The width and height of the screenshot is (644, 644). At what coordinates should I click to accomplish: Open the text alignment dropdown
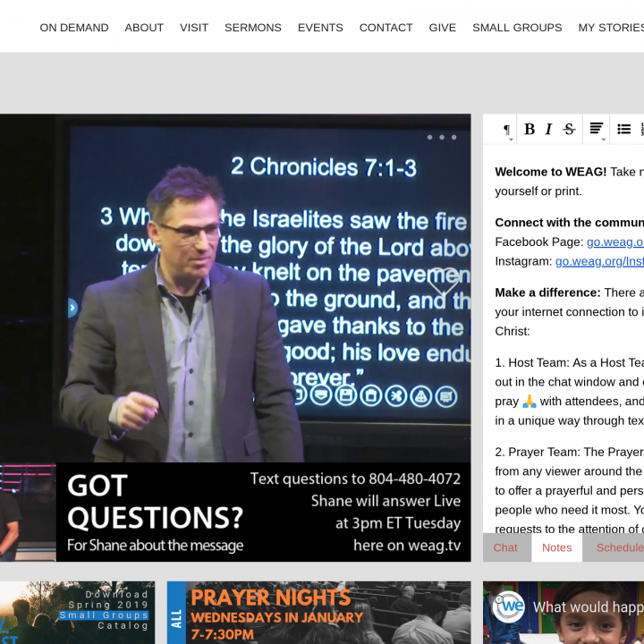[x=597, y=130]
